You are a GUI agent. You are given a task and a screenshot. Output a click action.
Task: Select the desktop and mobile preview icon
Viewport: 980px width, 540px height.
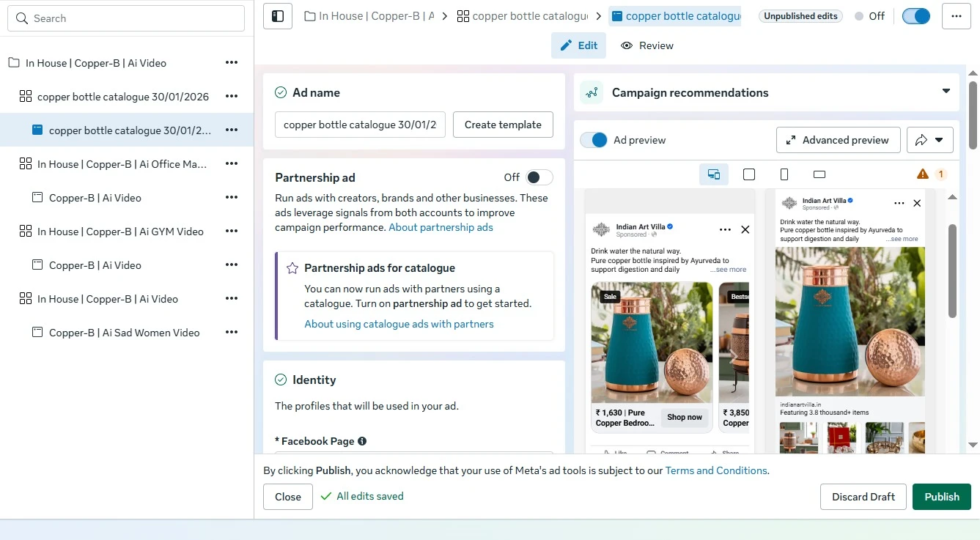(714, 174)
